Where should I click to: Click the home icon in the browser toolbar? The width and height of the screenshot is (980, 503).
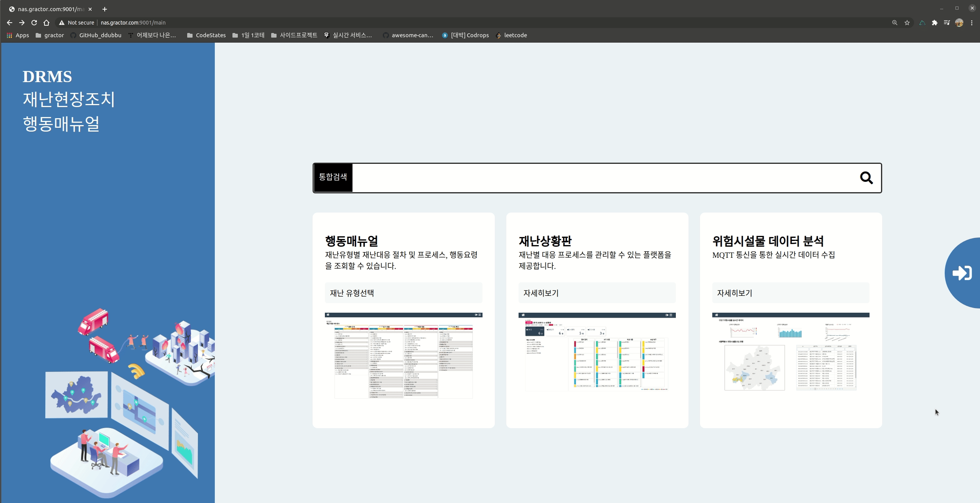(x=46, y=23)
